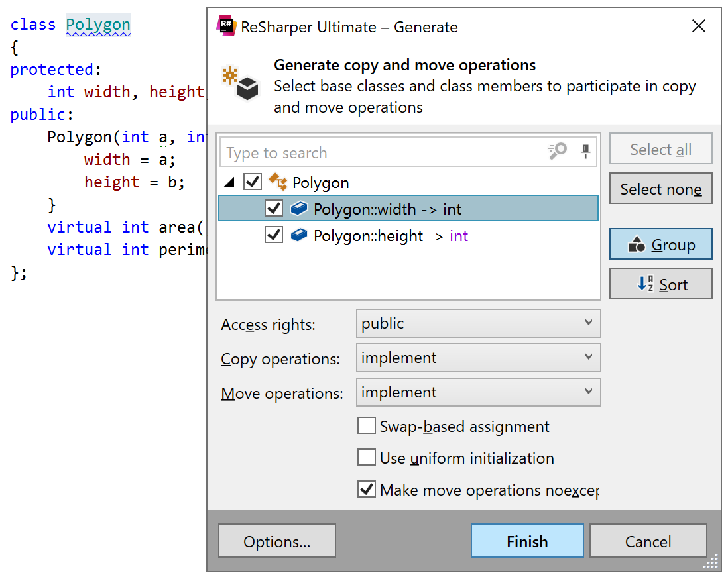Click the ReSharper R# logo in the title bar
This screenshot has width=728, height=579.
(x=226, y=26)
